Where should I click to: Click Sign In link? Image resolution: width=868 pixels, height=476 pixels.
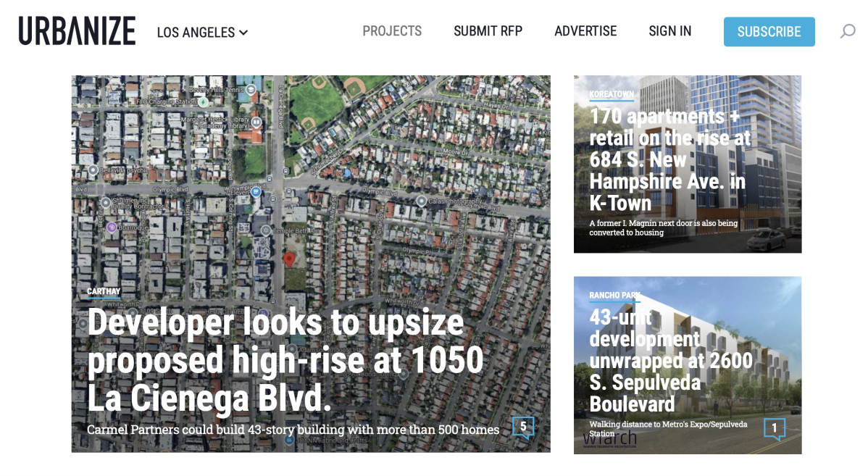(x=669, y=31)
